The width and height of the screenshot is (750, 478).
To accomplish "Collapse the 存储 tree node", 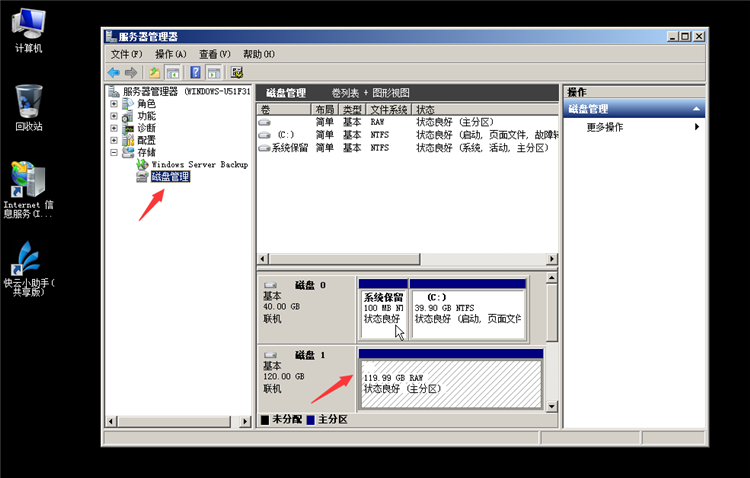I will tap(114, 153).
